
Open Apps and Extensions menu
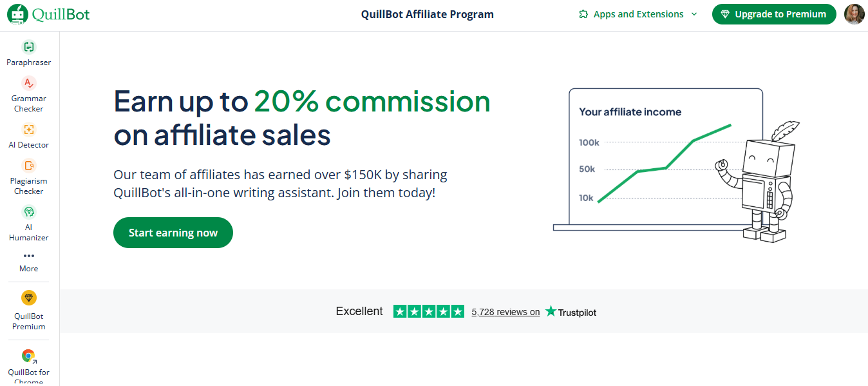tap(638, 14)
